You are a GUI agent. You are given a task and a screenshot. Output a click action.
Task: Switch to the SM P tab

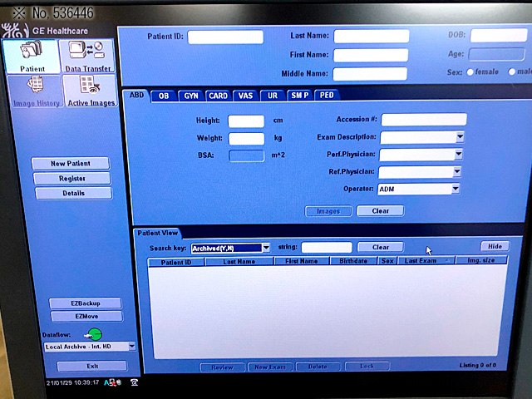click(x=300, y=96)
